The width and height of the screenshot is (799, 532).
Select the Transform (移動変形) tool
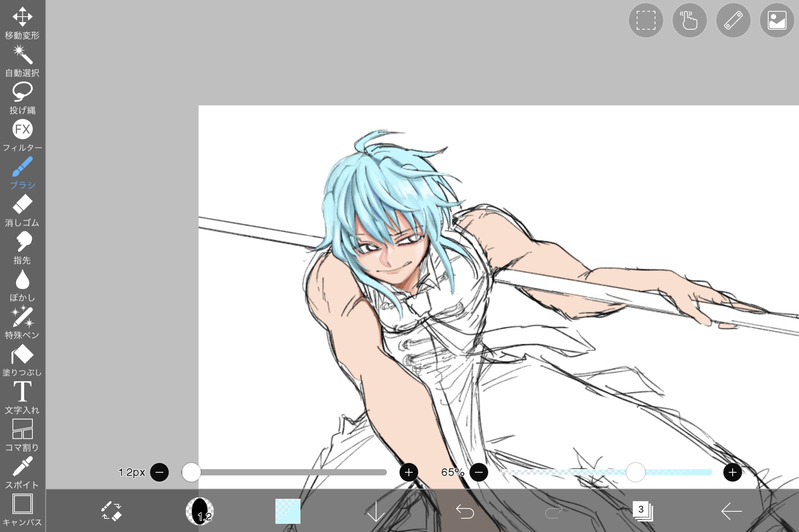22,23
